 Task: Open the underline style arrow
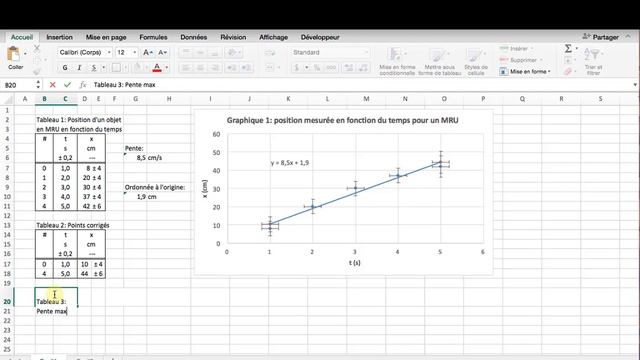(103, 68)
